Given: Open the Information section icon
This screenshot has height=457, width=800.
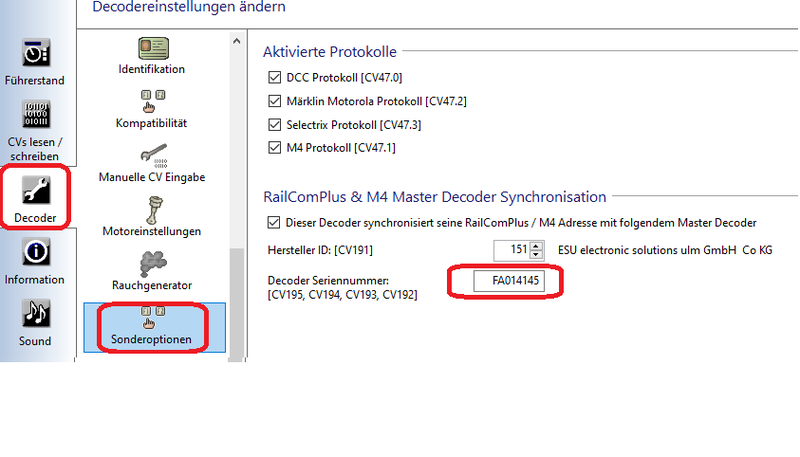Looking at the screenshot, I should coord(34,252).
